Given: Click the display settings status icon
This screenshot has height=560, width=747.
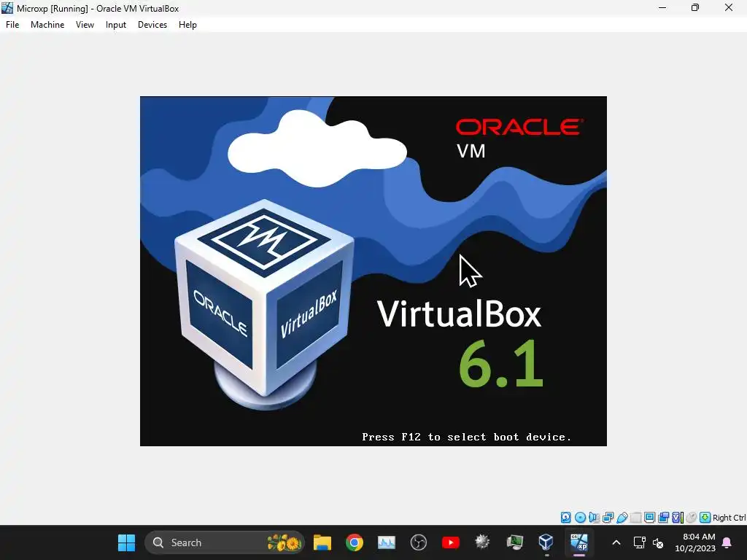Looking at the screenshot, I should click(x=649, y=517).
